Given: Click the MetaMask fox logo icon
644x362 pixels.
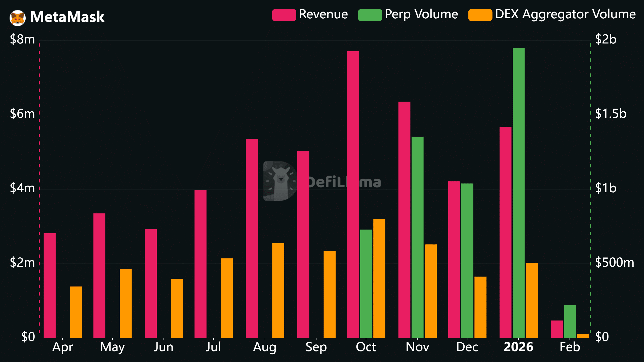Looking at the screenshot, I should point(17,18).
